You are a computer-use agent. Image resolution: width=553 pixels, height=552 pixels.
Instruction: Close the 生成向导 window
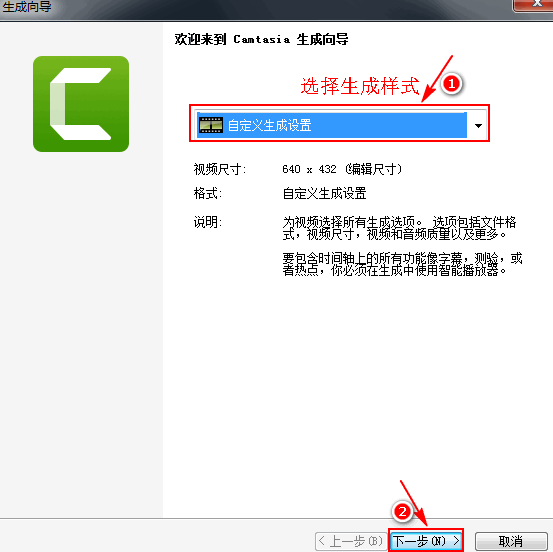pyautogui.click(x=534, y=5)
